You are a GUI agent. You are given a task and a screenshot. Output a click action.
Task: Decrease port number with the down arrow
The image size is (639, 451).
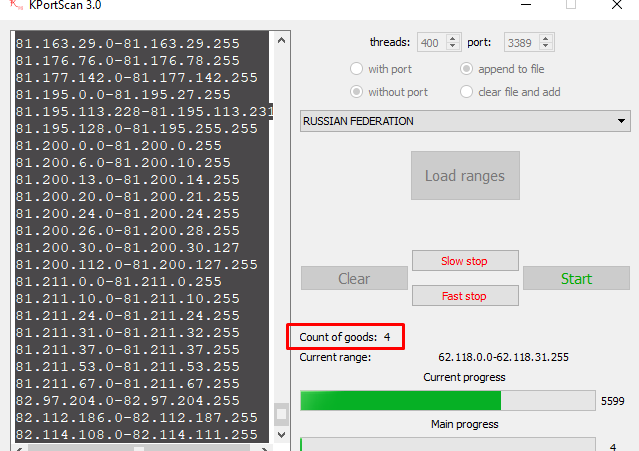tap(547, 47)
